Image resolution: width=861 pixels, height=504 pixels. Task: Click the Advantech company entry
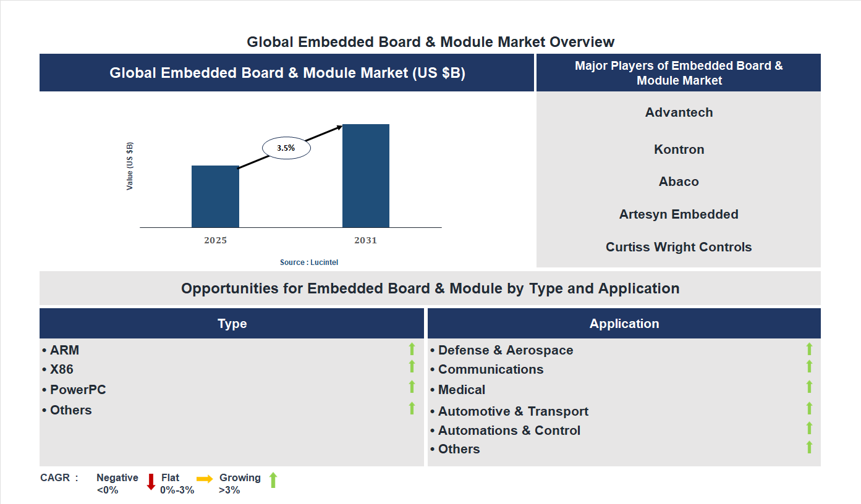click(x=679, y=112)
